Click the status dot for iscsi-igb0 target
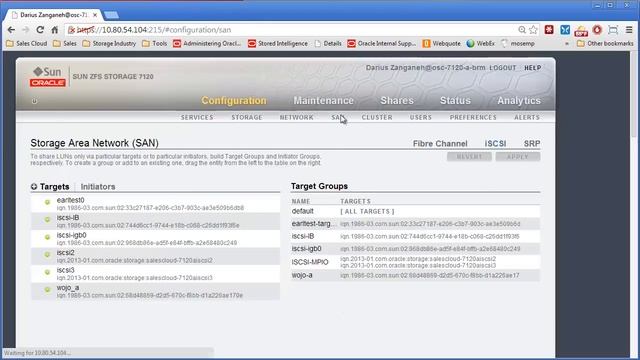 pos(47,237)
